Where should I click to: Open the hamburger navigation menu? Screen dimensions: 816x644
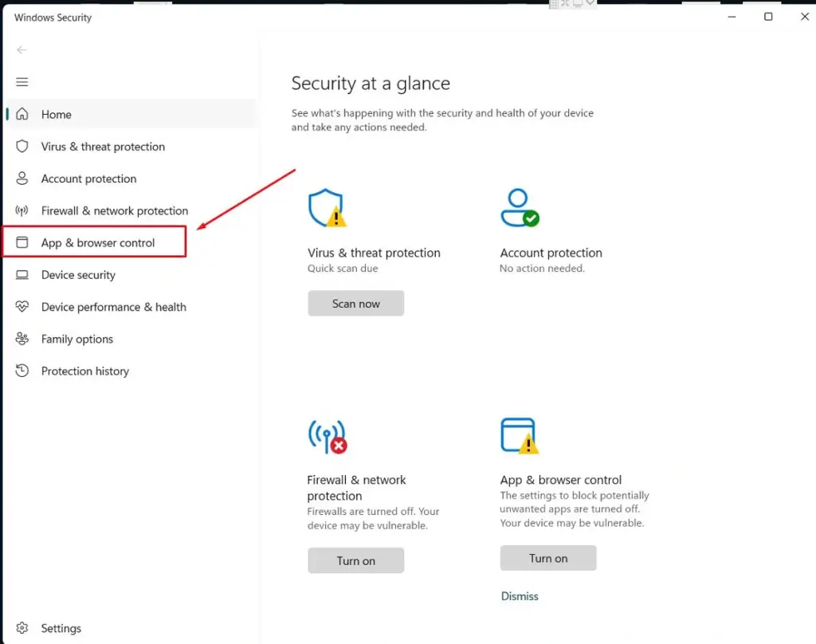point(22,82)
